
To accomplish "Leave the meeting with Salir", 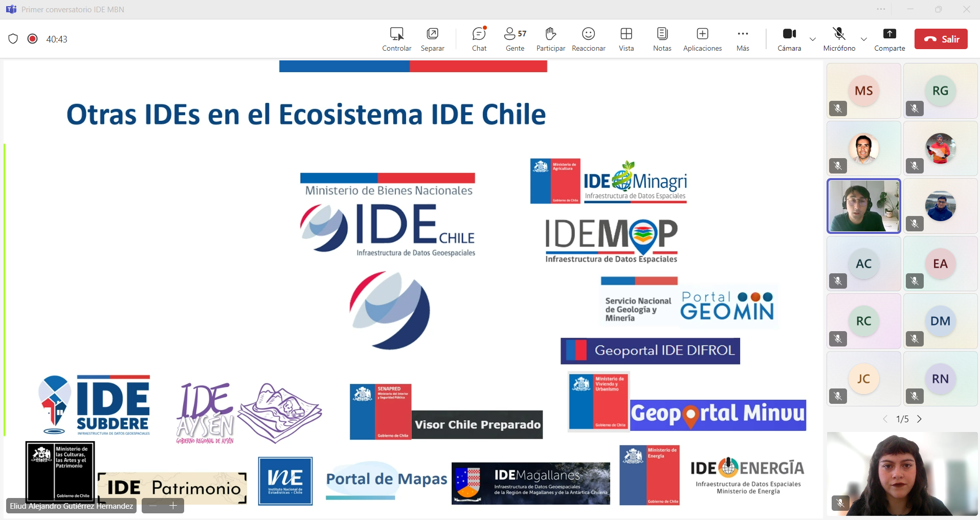I will click(x=941, y=39).
